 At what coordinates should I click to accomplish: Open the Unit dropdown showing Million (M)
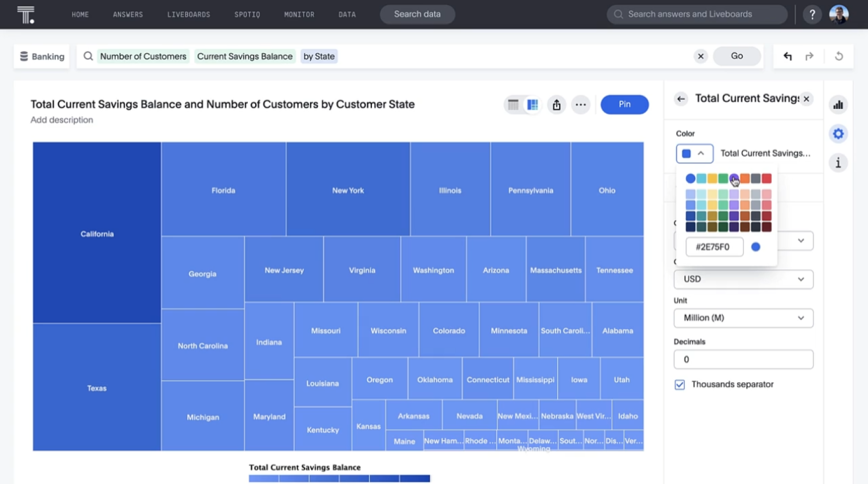743,318
